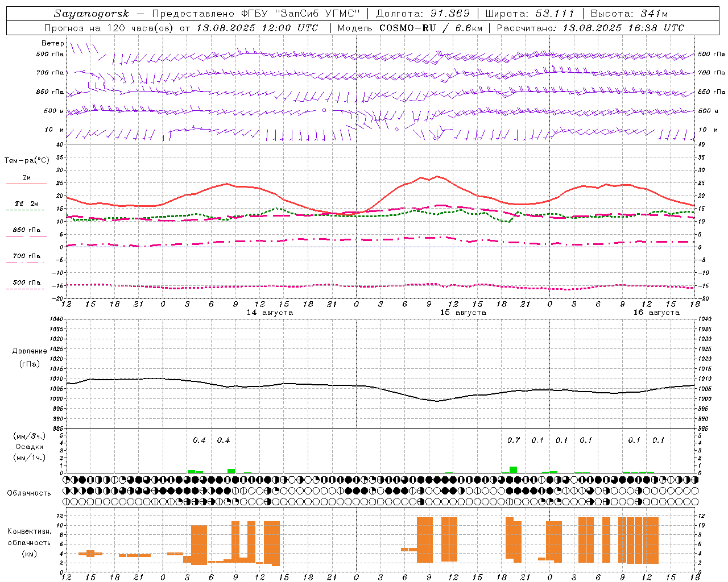Click the tallest green precipitation bar

click(513, 469)
